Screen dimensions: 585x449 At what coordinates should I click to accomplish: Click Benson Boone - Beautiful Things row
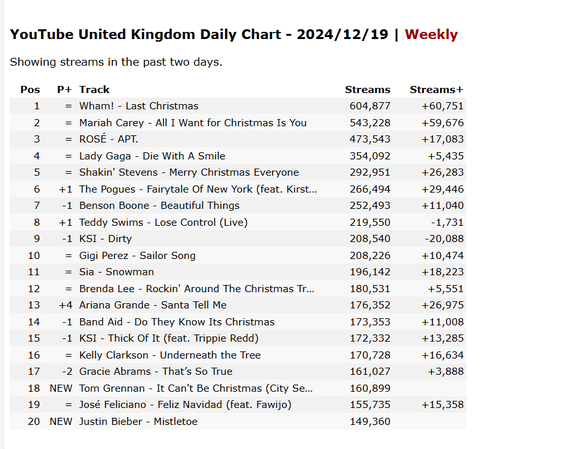[x=238, y=206]
